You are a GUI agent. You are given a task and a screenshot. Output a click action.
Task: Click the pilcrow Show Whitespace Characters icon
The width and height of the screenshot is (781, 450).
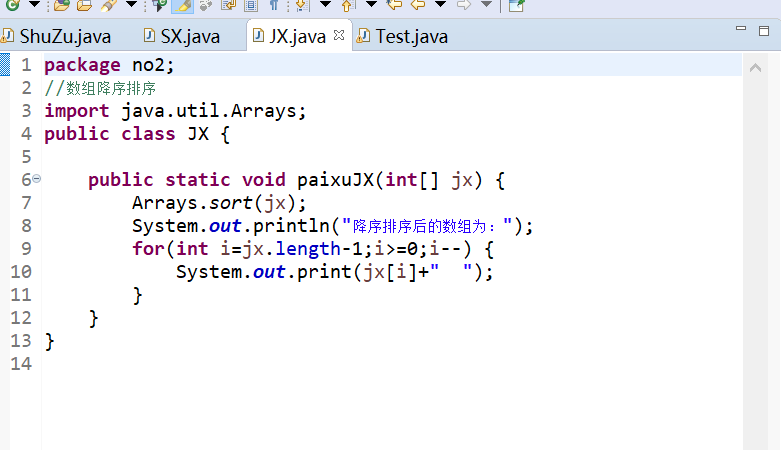click(x=273, y=5)
